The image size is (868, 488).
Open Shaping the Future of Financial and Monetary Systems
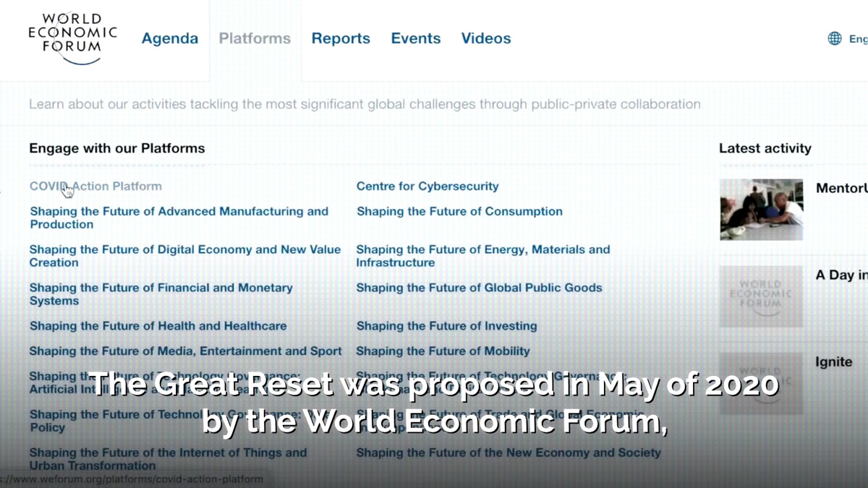point(161,294)
